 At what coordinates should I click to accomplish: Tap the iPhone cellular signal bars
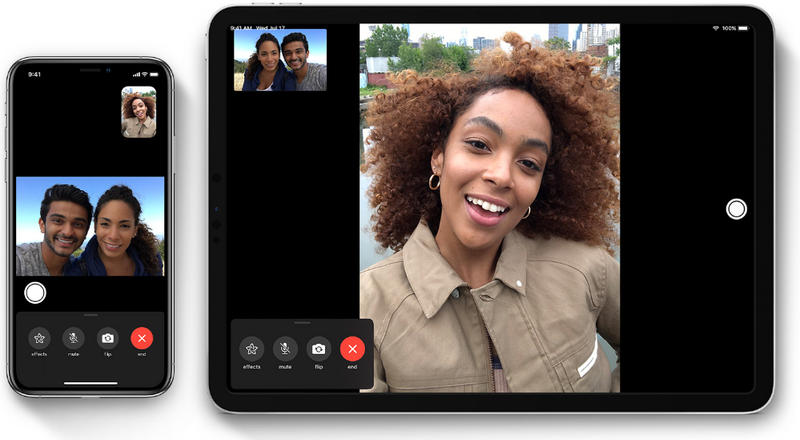pyautogui.click(x=136, y=75)
